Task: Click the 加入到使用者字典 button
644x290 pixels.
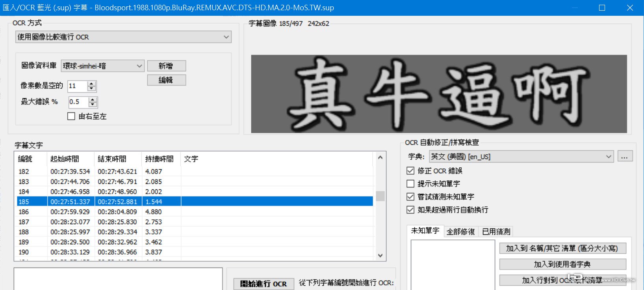Action: coord(562,264)
